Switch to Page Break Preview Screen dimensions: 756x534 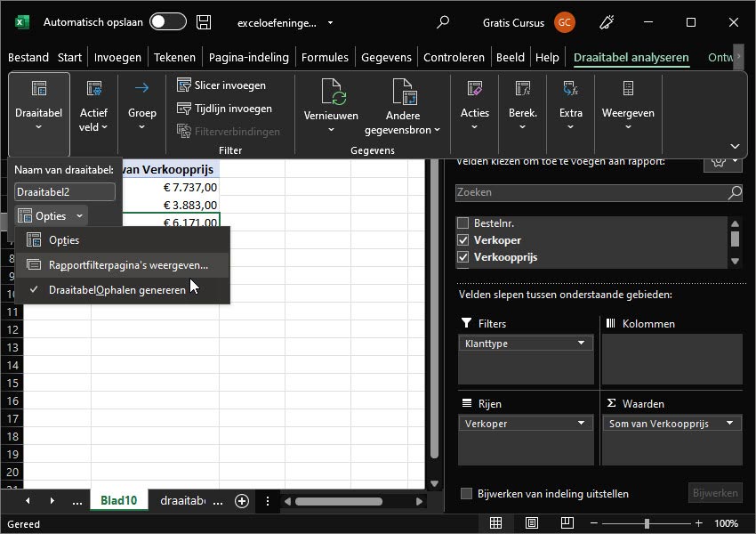(x=567, y=523)
